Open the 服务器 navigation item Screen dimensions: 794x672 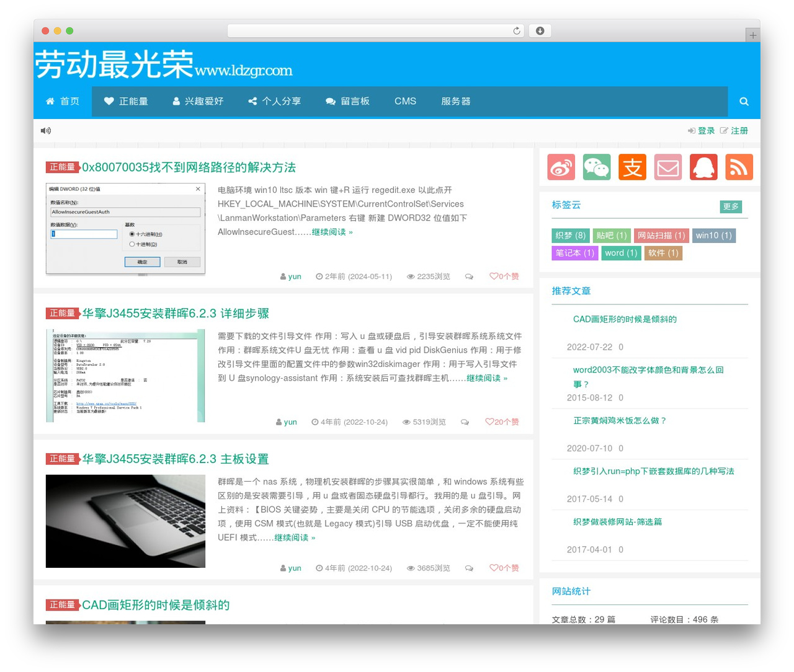coord(456,101)
